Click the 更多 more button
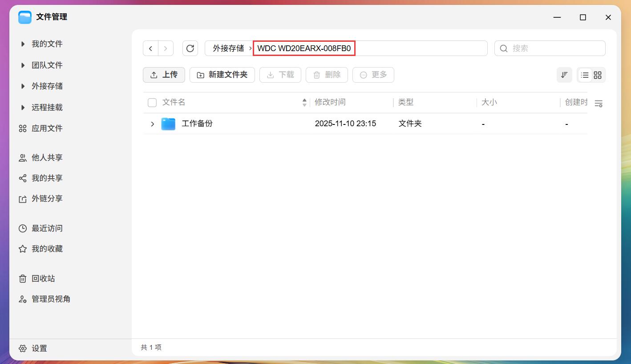The height and width of the screenshot is (364, 631). point(373,75)
